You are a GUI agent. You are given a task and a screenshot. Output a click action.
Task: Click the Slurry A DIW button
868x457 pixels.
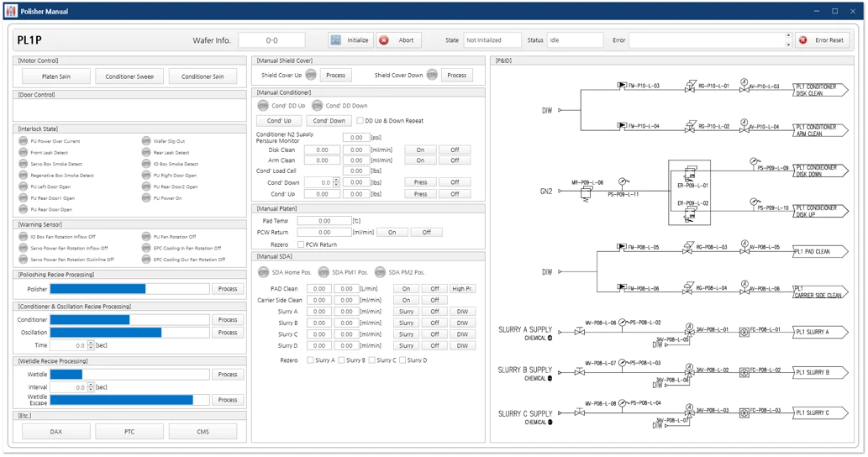coord(462,312)
